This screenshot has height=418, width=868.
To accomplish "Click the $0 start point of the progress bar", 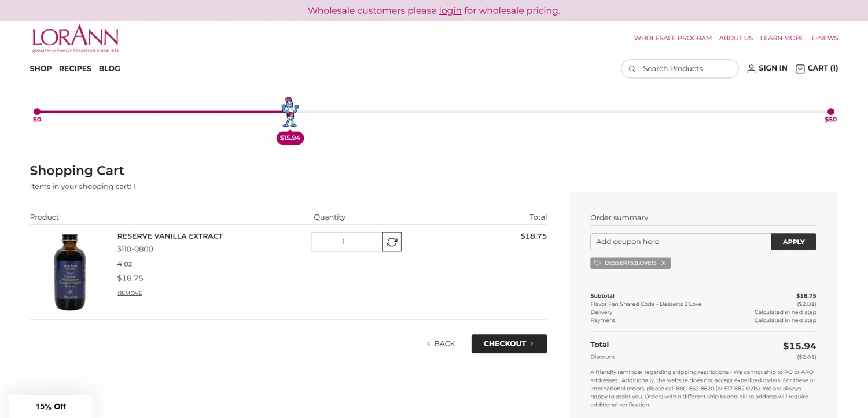I will [x=37, y=112].
